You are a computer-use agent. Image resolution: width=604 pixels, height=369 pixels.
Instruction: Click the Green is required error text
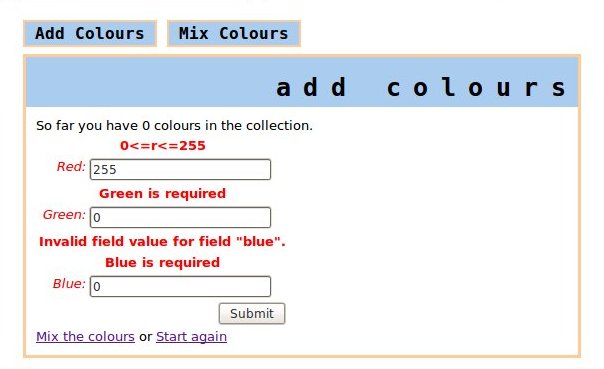coord(163,193)
